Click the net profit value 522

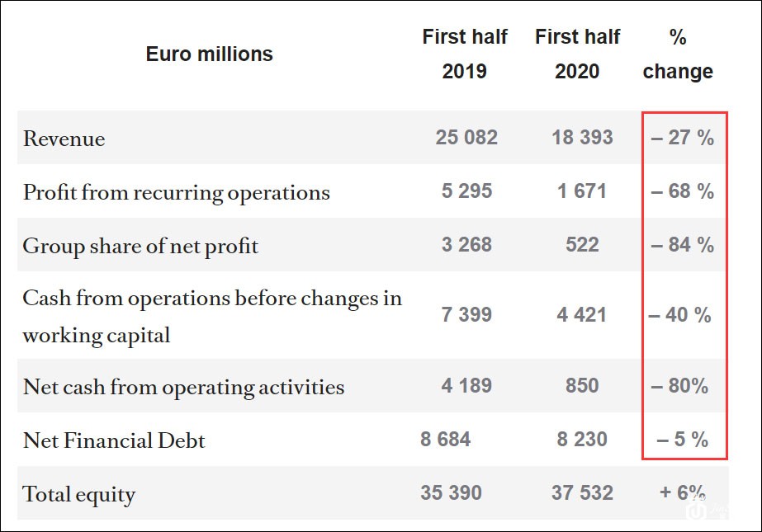click(582, 245)
